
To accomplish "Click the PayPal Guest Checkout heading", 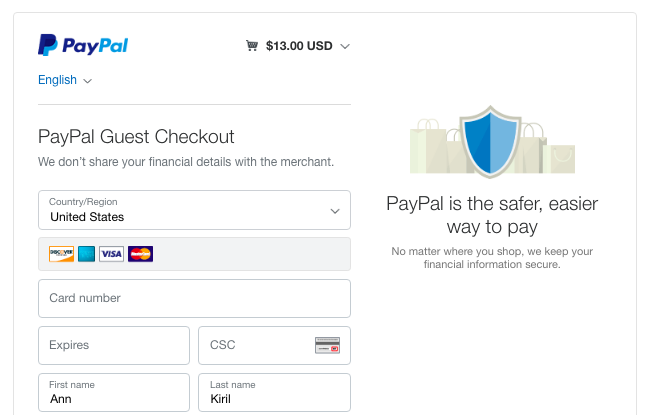I will point(136,137).
